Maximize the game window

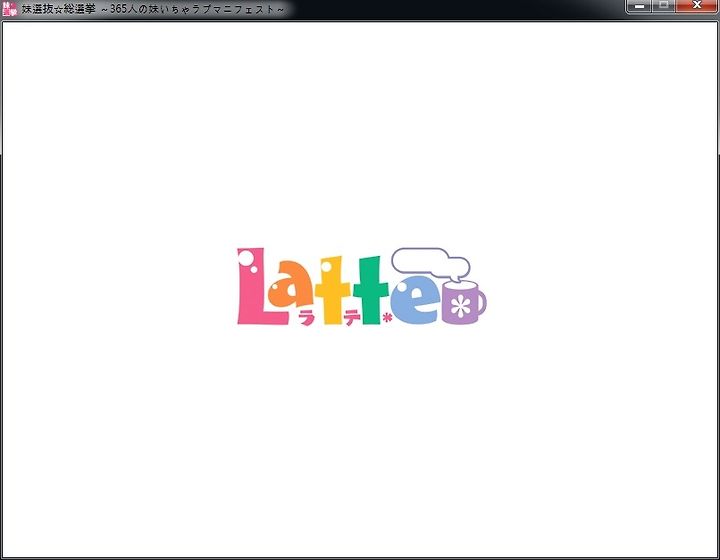pyautogui.click(x=664, y=6)
